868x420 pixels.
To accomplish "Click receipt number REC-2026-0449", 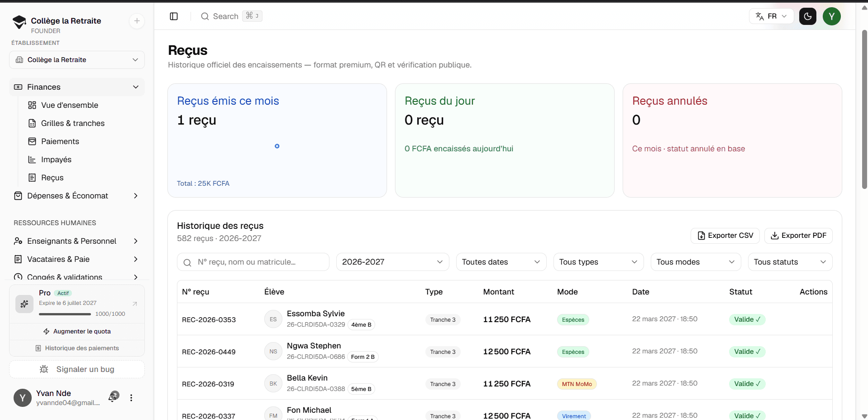I will pyautogui.click(x=209, y=352).
